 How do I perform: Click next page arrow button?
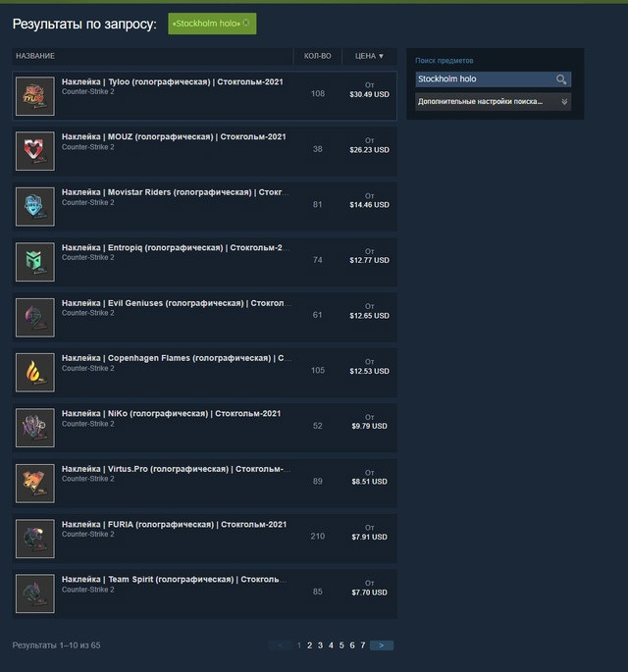coord(382,645)
